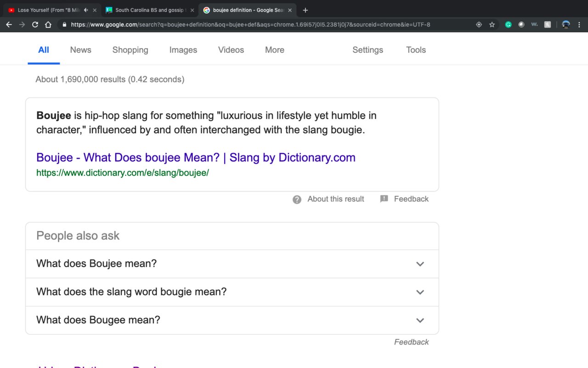Open the 'W.' extension icon
The width and height of the screenshot is (588, 368).
(534, 25)
